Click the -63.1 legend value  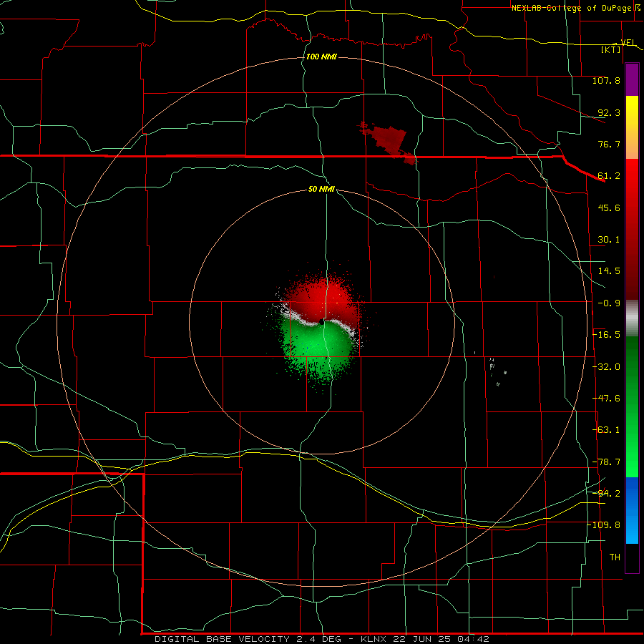point(606,430)
